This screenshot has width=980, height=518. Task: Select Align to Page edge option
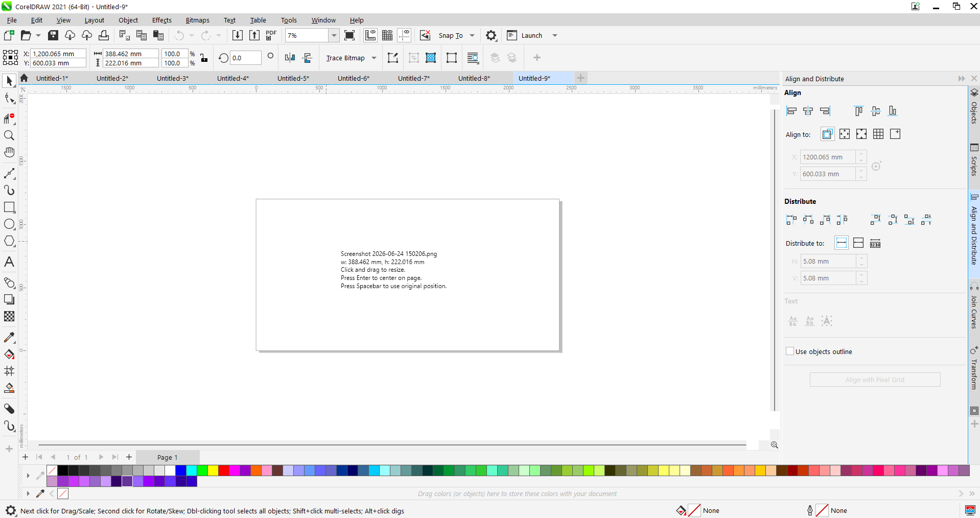[x=845, y=134]
